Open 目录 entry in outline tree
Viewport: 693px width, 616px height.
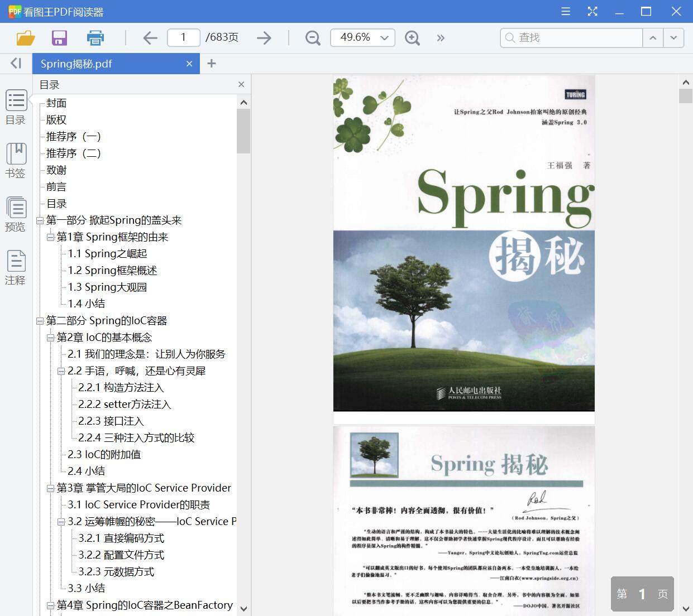pos(56,204)
